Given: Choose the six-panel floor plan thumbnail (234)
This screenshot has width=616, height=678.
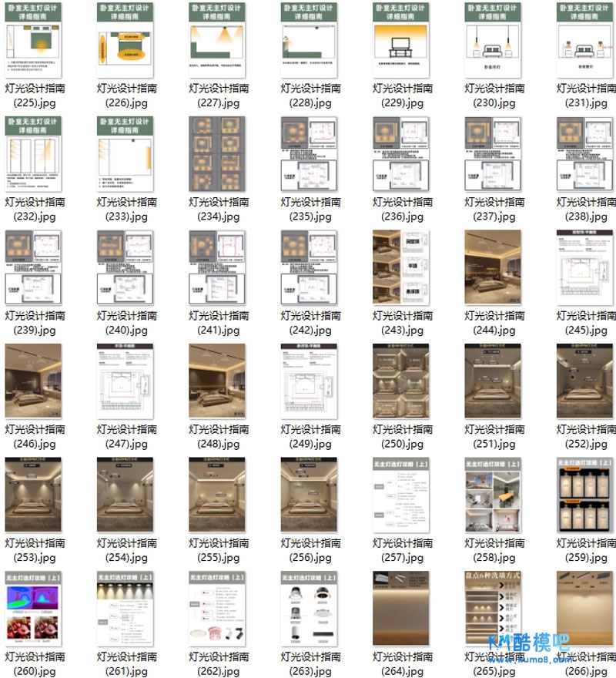Looking at the screenshot, I should (217, 153).
